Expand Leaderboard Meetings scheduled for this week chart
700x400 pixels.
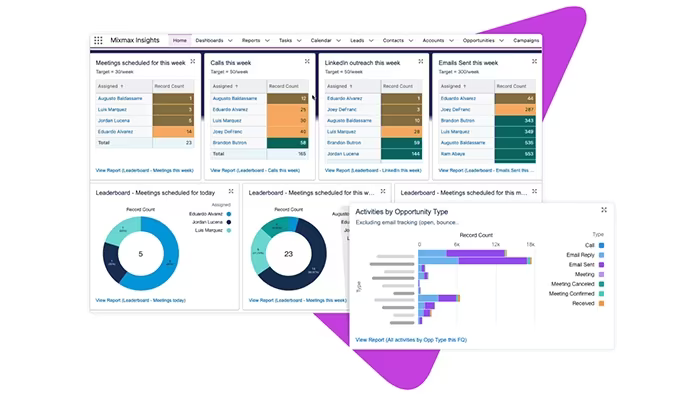[x=383, y=192]
